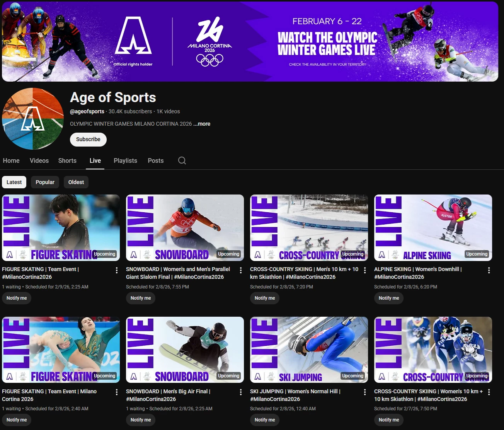The image size is (504, 430).
Task: Open options menu for Ski Jumping Women's Normal Hill
Action: pyautogui.click(x=365, y=392)
